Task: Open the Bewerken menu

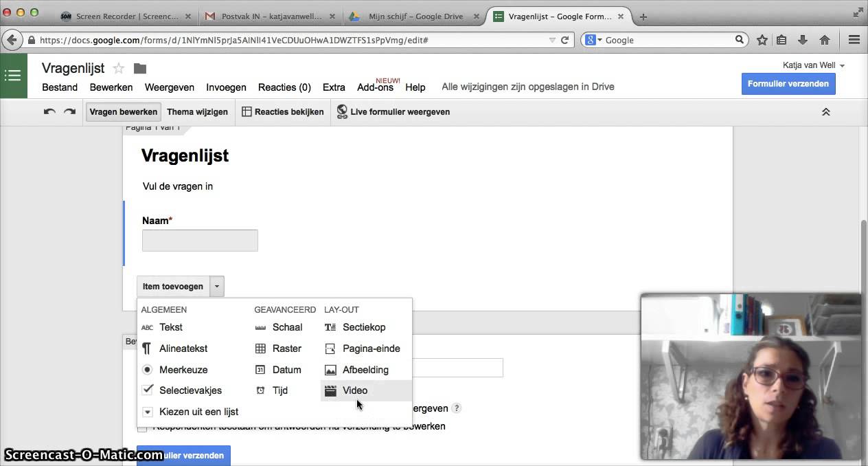Action: point(111,87)
